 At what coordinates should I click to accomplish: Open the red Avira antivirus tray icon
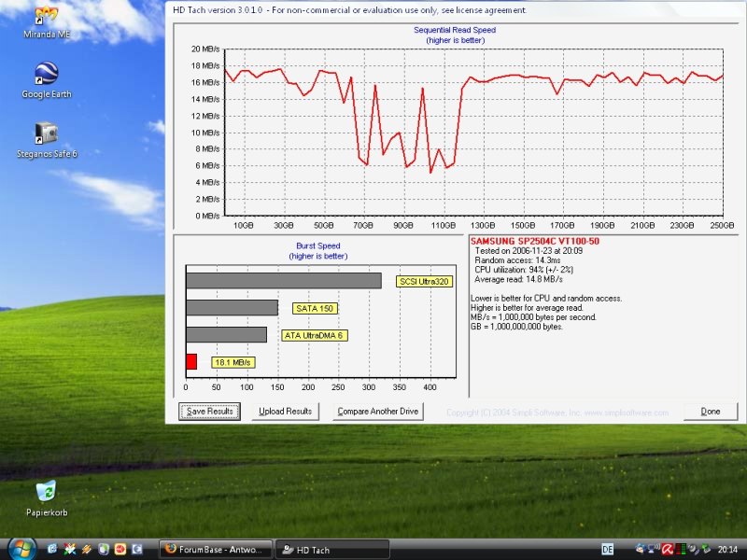coord(667,550)
